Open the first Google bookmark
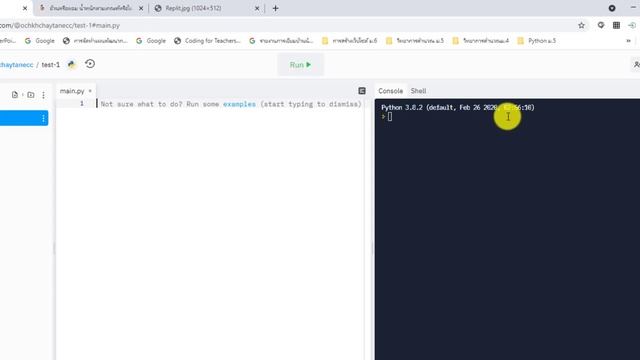The height and width of the screenshot is (360, 640). pos(40,41)
